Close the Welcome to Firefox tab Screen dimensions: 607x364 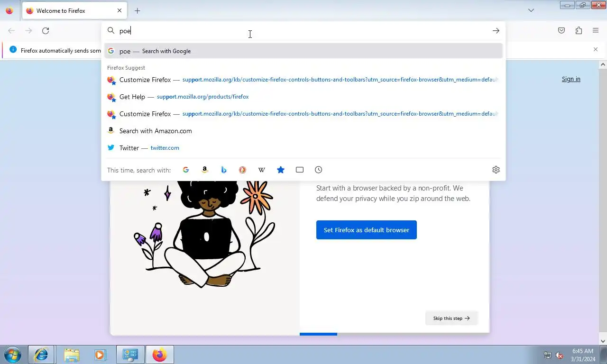pos(120,10)
